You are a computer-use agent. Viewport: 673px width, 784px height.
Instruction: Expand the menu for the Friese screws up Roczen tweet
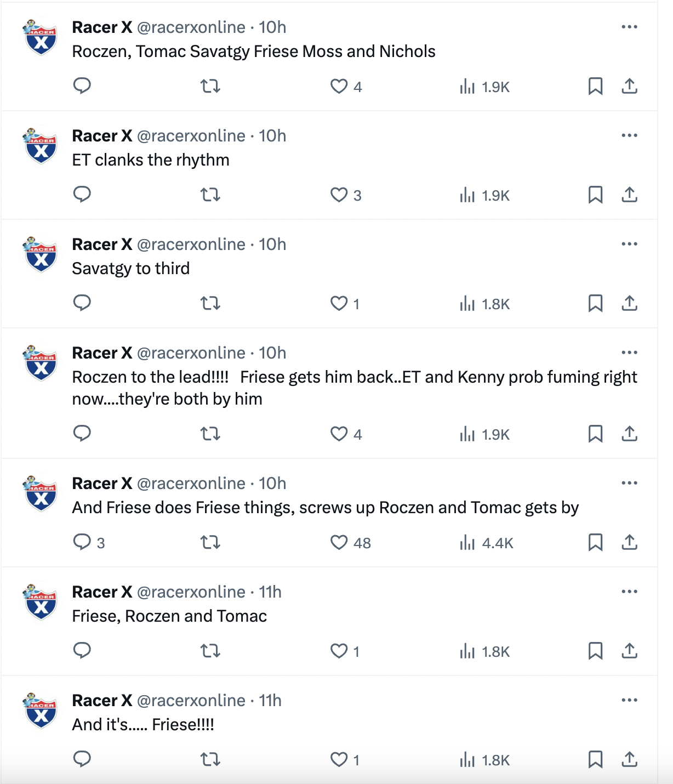coord(629,483)
